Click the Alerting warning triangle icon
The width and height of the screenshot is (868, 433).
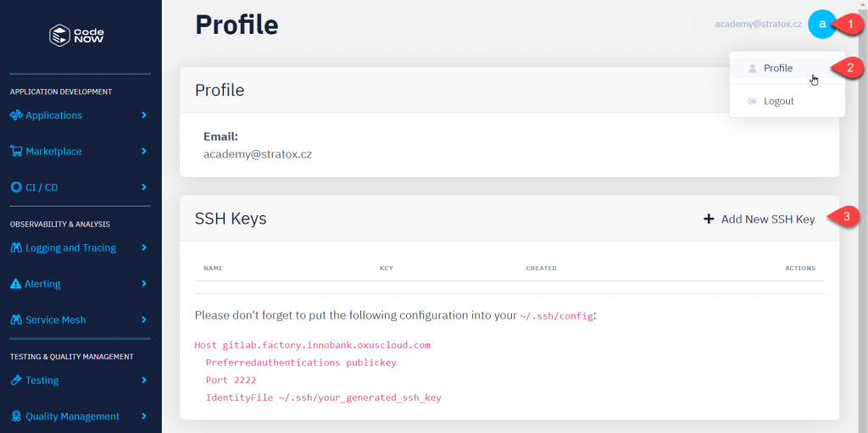pyautogui.click(x=16, y=284)
